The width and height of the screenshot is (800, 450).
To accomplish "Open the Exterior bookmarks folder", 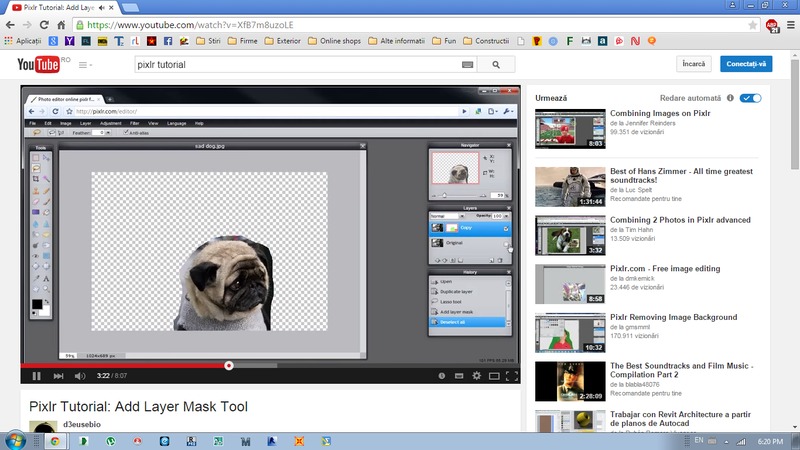I will coord(283,41).
